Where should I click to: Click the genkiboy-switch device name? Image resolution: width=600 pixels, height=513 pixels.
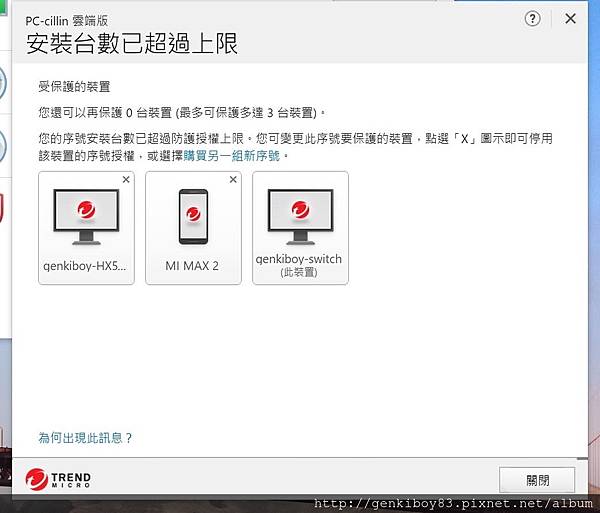298,259
